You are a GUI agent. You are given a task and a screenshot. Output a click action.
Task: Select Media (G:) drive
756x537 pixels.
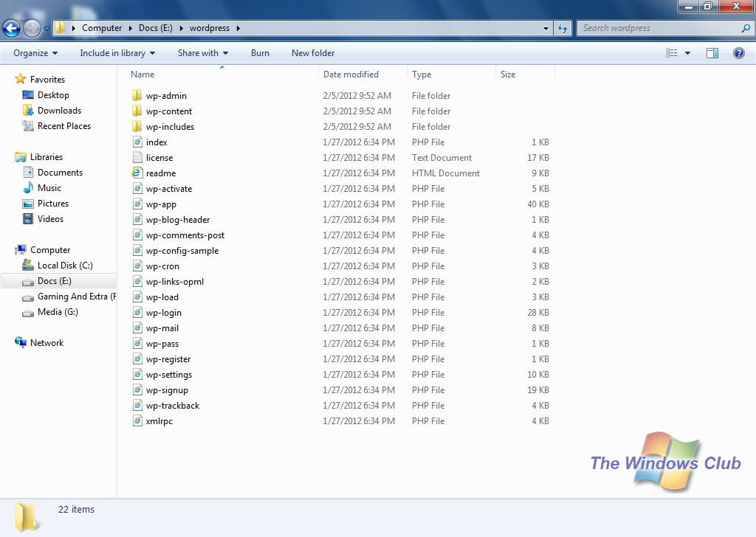[x=58, y=311]
